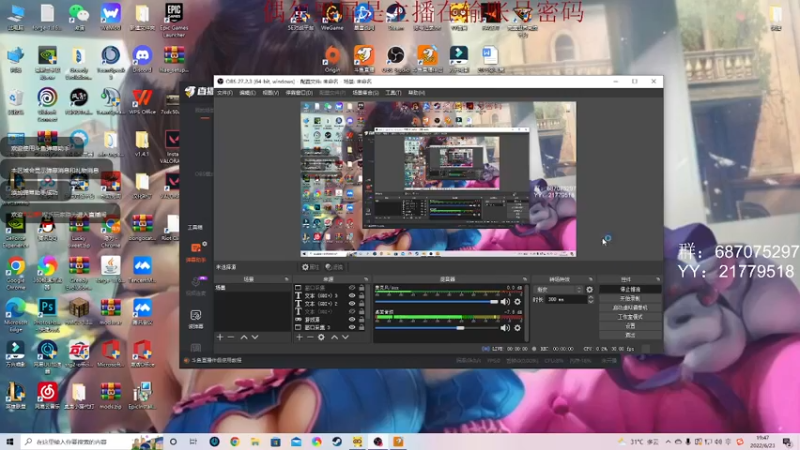Move the source down in the list
This screenshot has width=800, height=450.
point(345,337)
